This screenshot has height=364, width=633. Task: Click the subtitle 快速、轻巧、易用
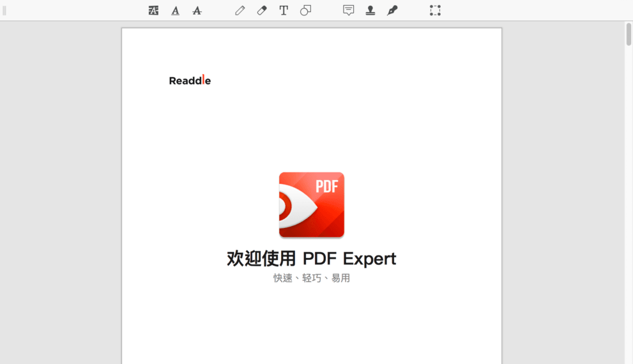tap(311, 278)
